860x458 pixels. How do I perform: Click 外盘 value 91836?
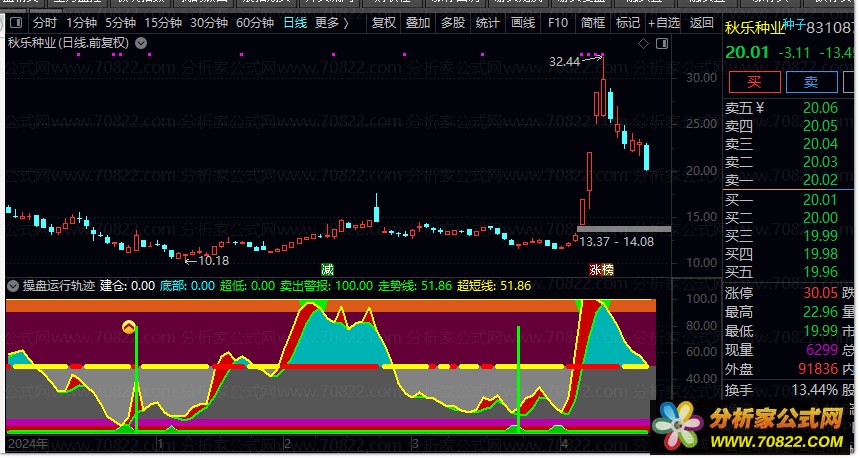click(818, 369)
